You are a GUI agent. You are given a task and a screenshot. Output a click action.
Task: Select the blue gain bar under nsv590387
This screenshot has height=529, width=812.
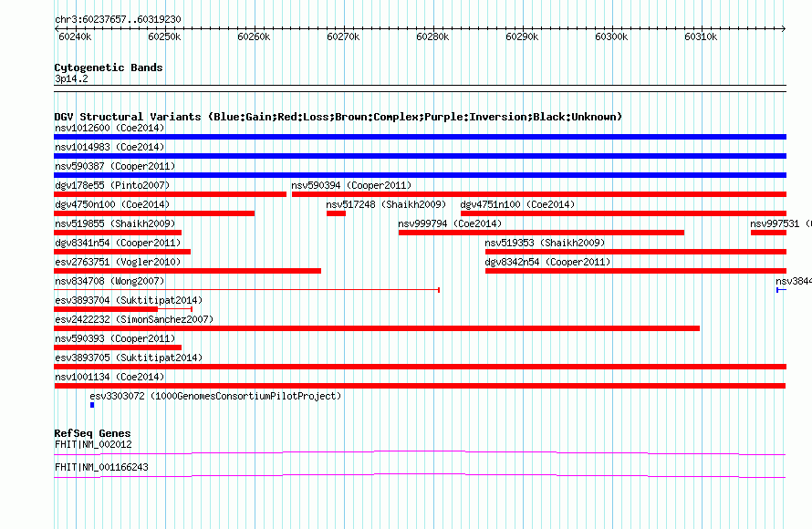tap(420, 175)
